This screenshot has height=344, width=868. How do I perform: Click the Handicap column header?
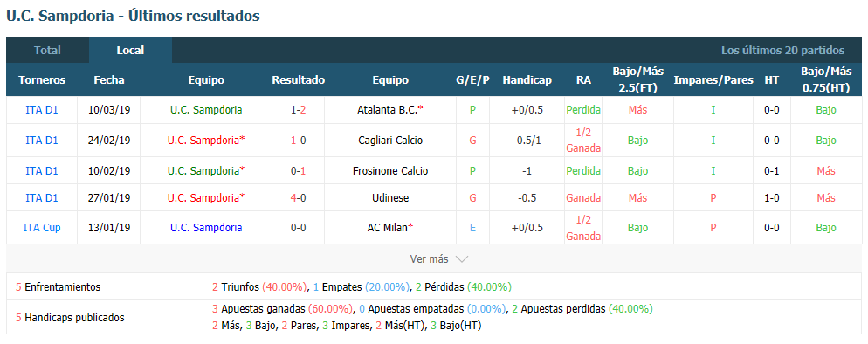(527, 79)
